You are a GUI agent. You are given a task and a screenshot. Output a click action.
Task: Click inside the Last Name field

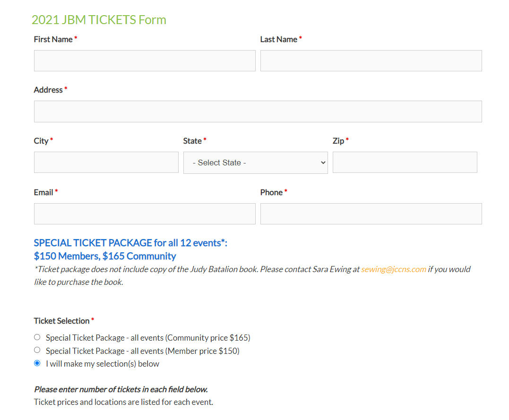coord(371,60)
